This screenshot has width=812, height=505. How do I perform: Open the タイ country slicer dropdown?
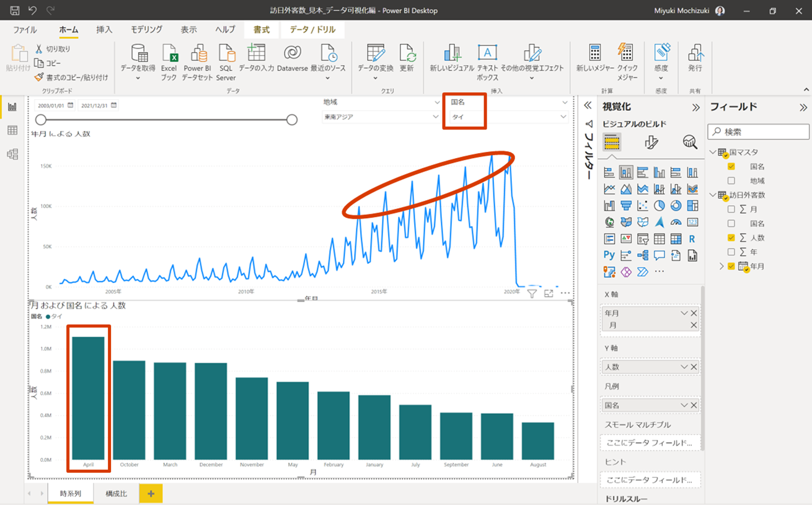tap(563, 116)
